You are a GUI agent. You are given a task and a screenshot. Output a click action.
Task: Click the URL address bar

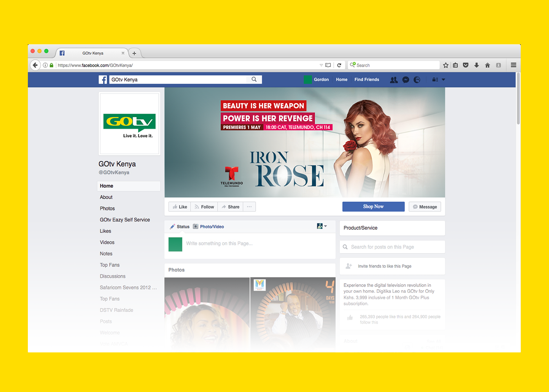click(187, 65)
